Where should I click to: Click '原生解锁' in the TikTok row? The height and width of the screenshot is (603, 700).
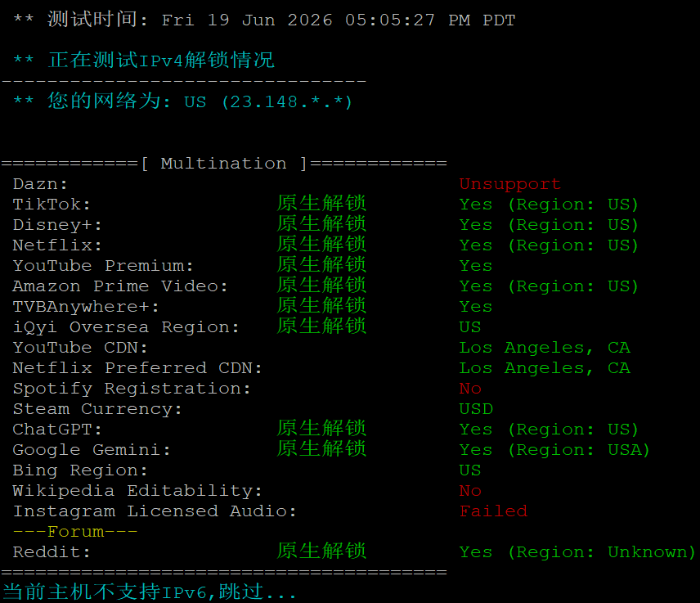[x=321, y=204]
